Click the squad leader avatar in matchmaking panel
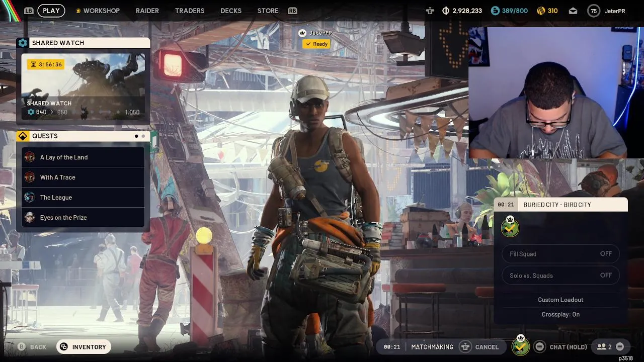The image size is (644, 362). tap(510, 227)
